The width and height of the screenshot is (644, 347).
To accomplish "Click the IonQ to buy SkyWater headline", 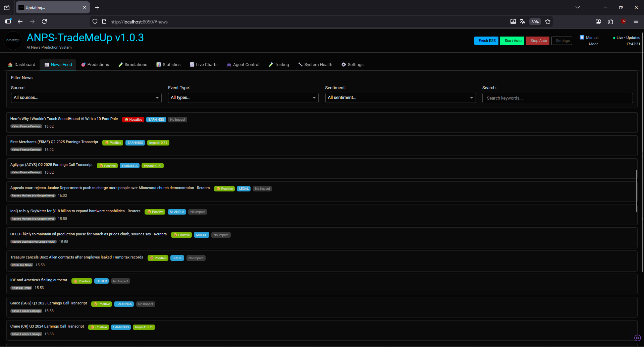I will pyautogui.click(x=75, y=211).
